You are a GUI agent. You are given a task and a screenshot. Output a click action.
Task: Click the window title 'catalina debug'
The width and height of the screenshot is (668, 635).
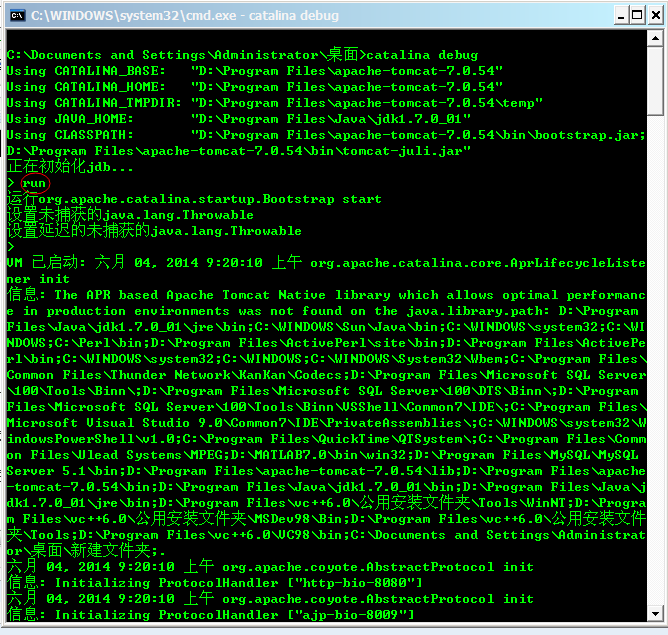click(294, 16)
